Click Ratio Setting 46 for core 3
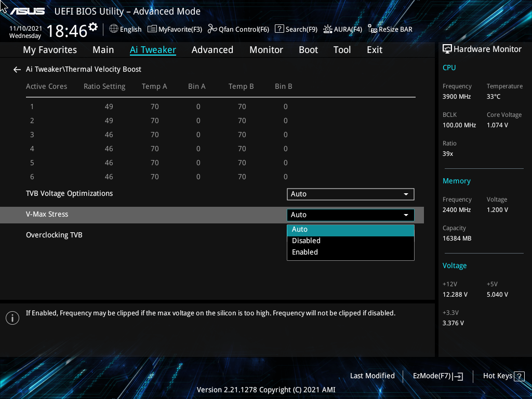532x399 pixels. (109, 135)
